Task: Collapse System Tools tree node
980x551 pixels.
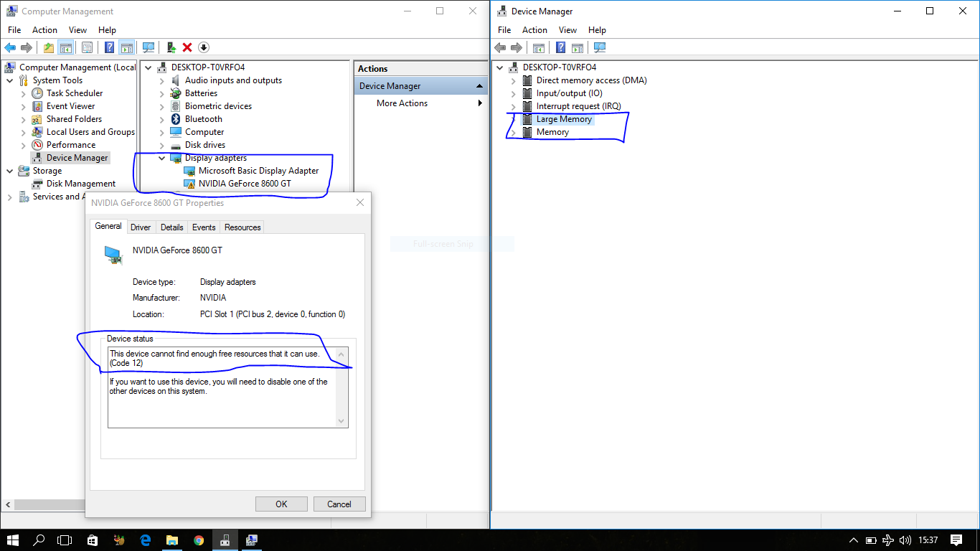Action: click(10, 80)
